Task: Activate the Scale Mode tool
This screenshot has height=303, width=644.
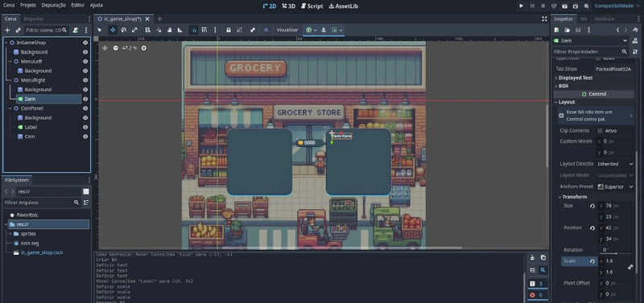Action: click(134, 30)
